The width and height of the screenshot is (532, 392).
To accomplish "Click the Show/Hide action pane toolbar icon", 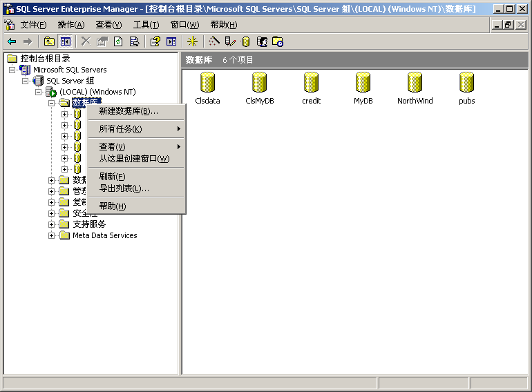I will 171,41.
